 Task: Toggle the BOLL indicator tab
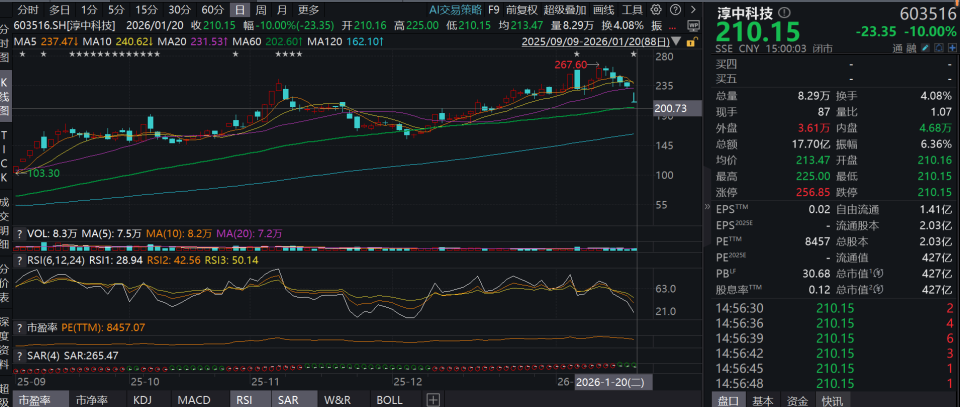390,400
